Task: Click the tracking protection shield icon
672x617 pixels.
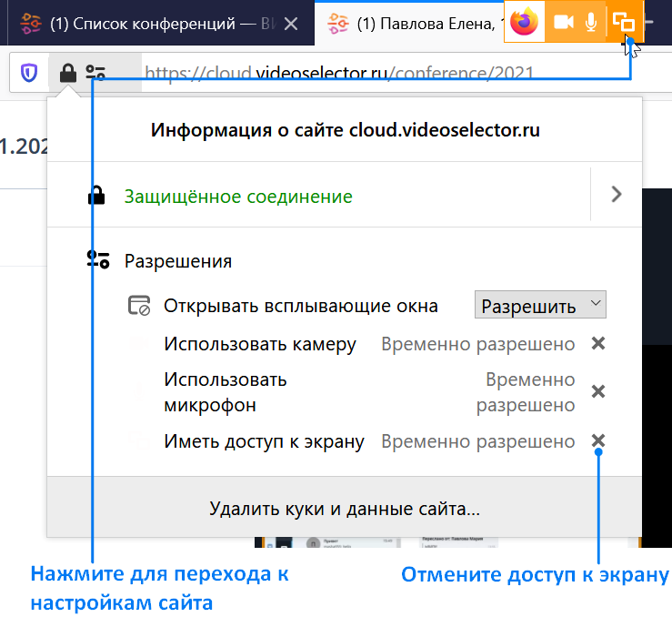Action: click(29, 73)
